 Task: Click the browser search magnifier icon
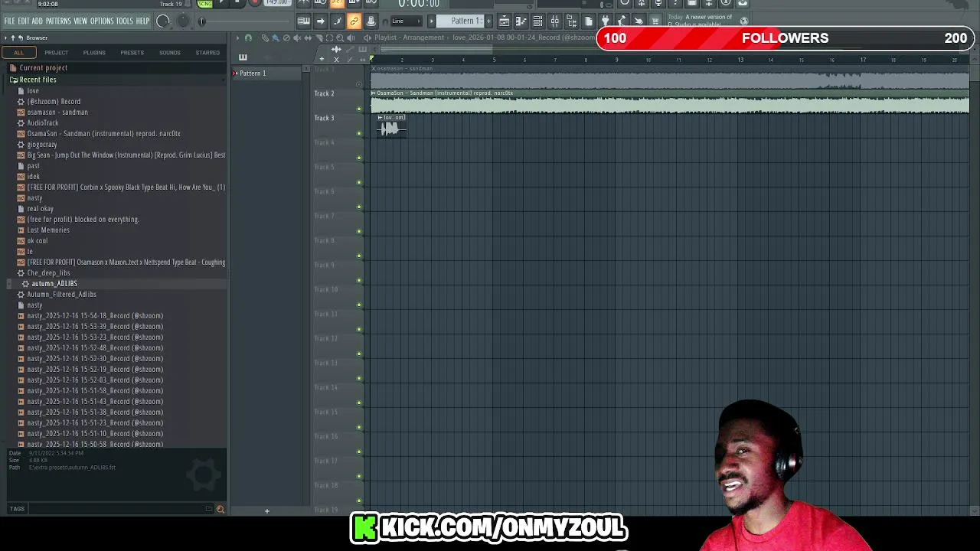pyautogui.click(x=220, y=509)
